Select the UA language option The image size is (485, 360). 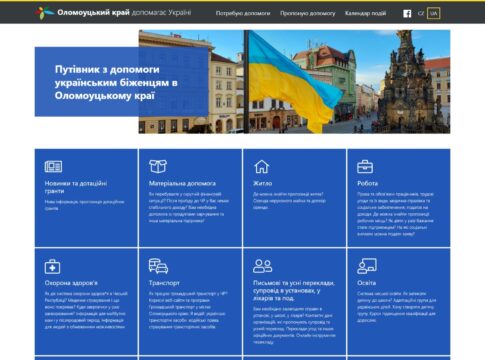tap(433, 13)
